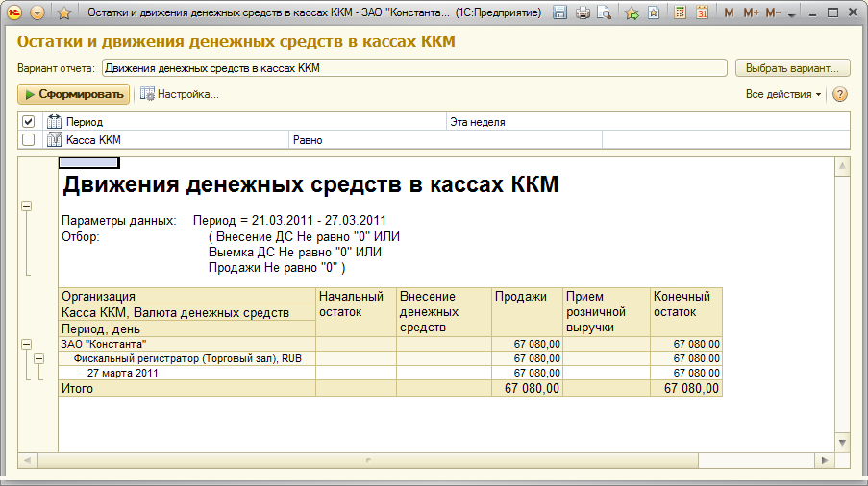
Task: Click the Выбрать вариант... button
Action: 792,68
